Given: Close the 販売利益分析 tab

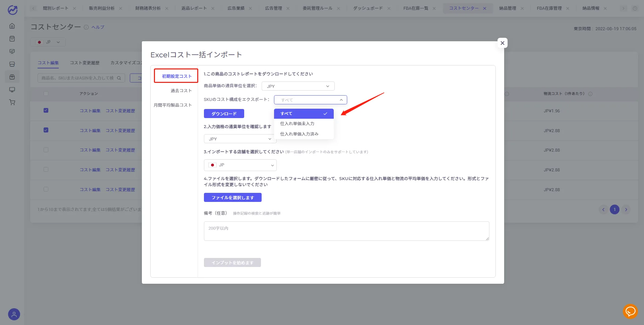Looking at the screenshot, I should pos(120,8).
